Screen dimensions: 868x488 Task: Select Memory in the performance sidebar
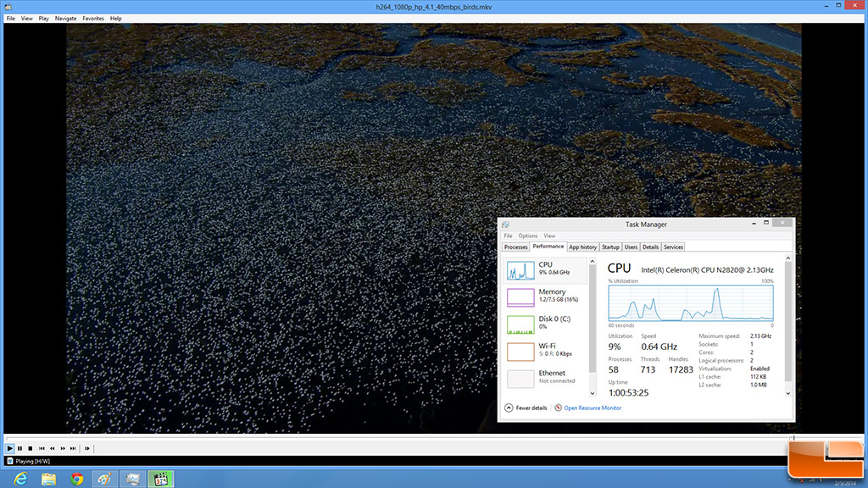click(x=547, y=297)
